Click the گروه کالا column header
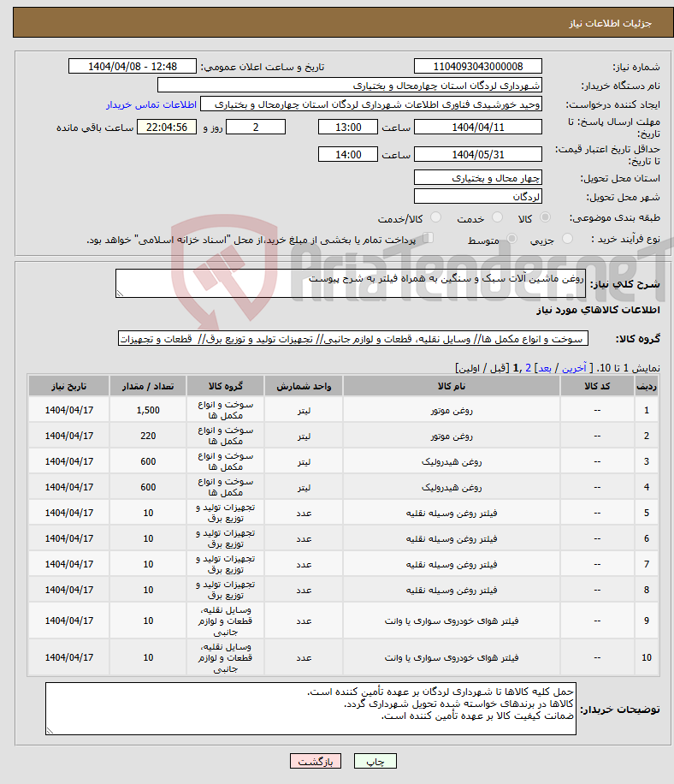This screenshot has width=674, height=784. [x=225, y=386]
